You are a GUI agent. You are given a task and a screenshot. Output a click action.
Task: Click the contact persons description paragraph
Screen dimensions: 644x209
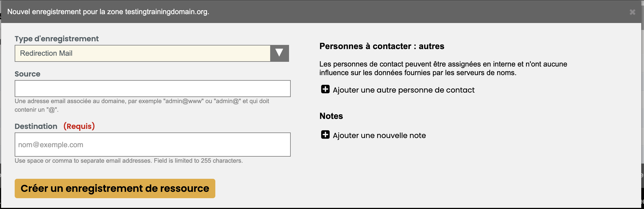443,68
